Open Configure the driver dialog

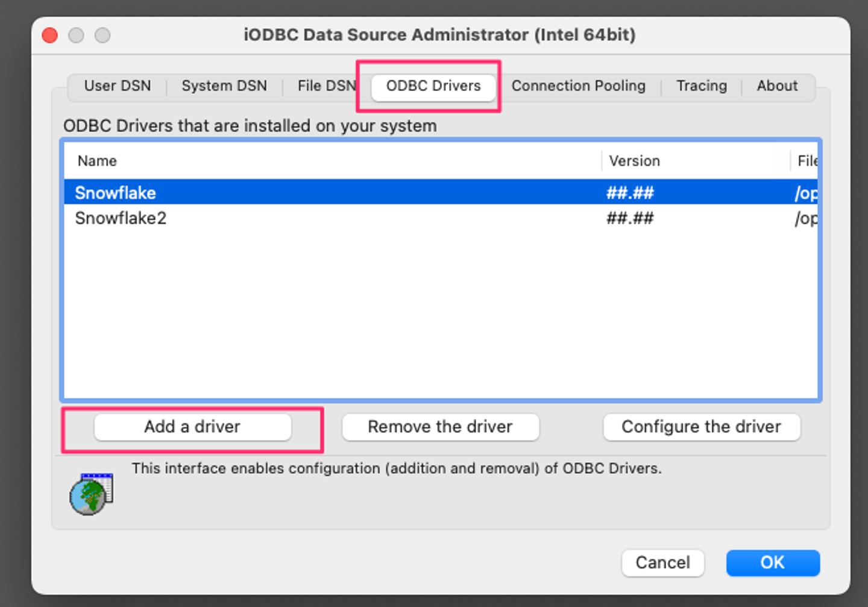701,427
